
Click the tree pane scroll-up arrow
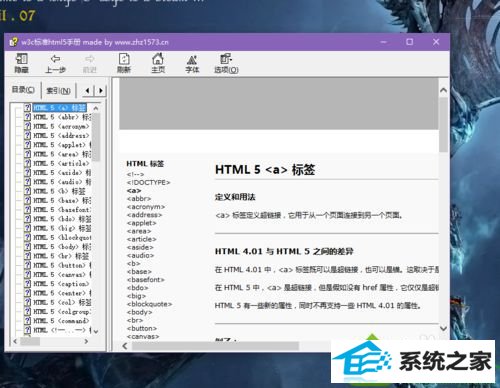click(x=96, y=108)
